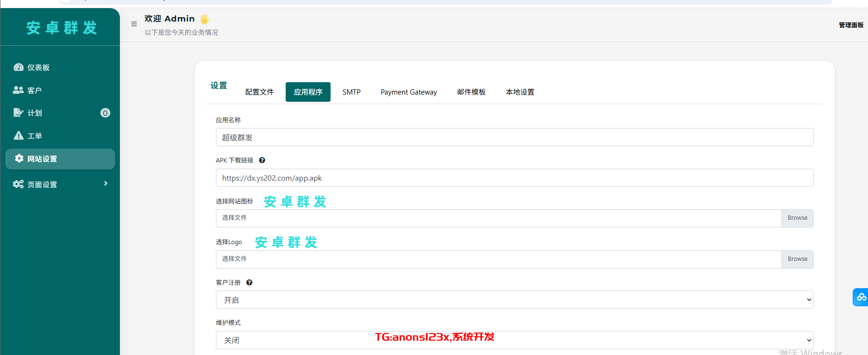This screenshot has height=355, width=868.
Task: Click the 应用名称 text field
Action: click(x=514, y=138)
